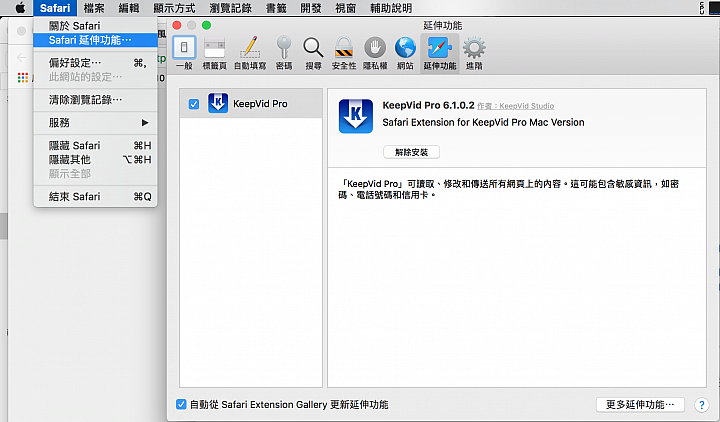The image size is (720, 422).
Task: Click the 解除安裝 (Uninstall) button
Action: [411, 152]
